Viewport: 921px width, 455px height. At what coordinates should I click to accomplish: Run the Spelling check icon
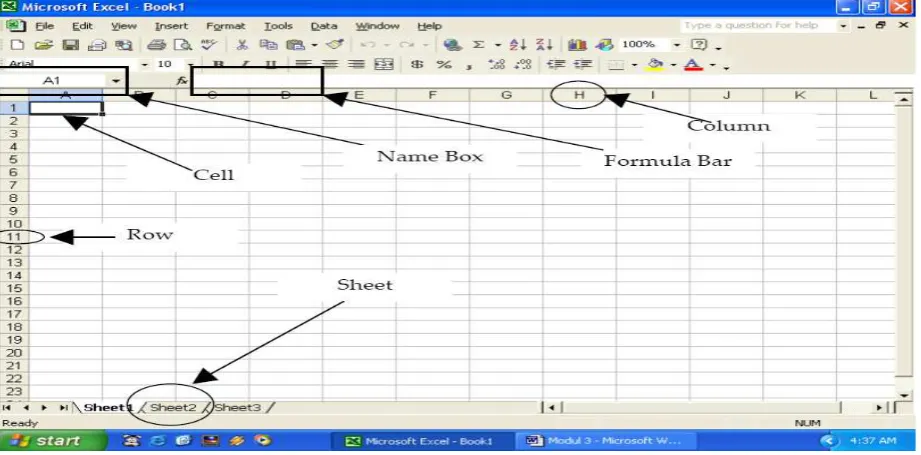(x=209, y=45)
